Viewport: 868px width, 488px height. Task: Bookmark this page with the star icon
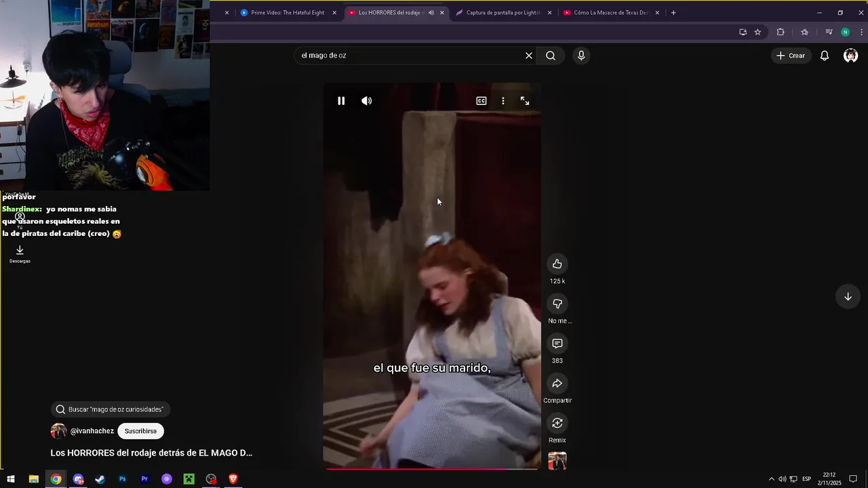point(757,32)
